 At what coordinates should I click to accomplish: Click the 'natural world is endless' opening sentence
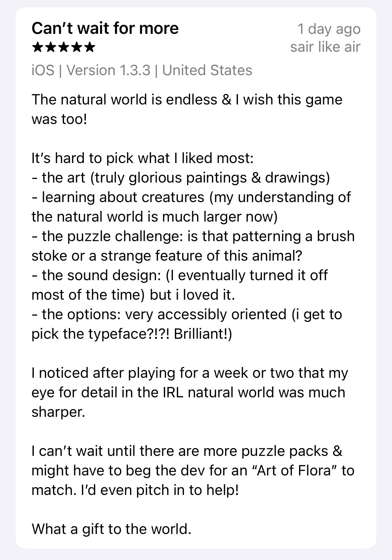click(x=187, y=109)
